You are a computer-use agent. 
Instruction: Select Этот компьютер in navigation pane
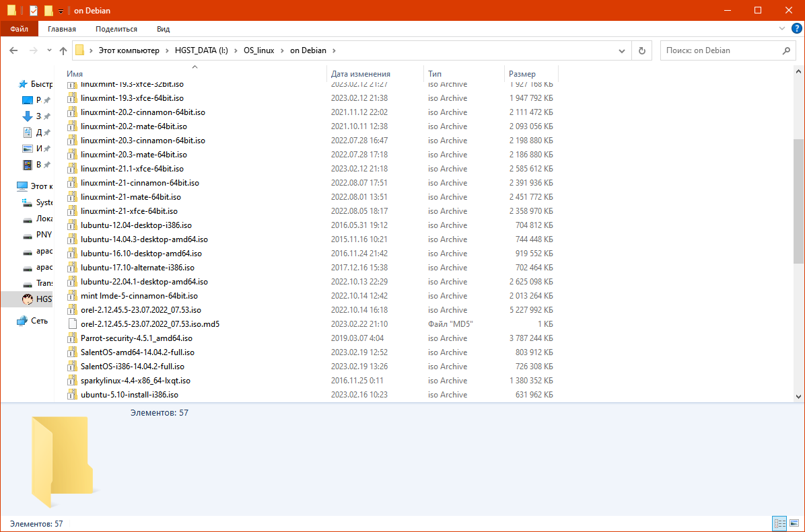click(x=34, y=186)
